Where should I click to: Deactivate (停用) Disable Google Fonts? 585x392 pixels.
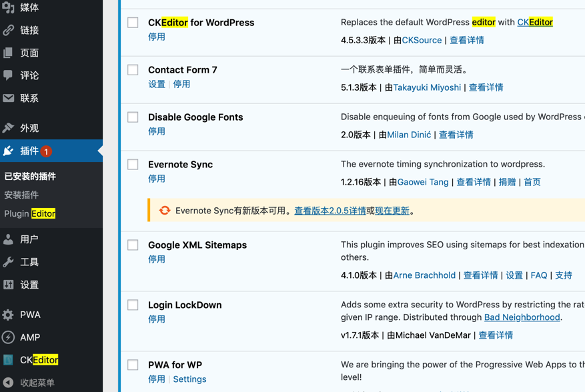pyautogui.click(x=157, y=131)
